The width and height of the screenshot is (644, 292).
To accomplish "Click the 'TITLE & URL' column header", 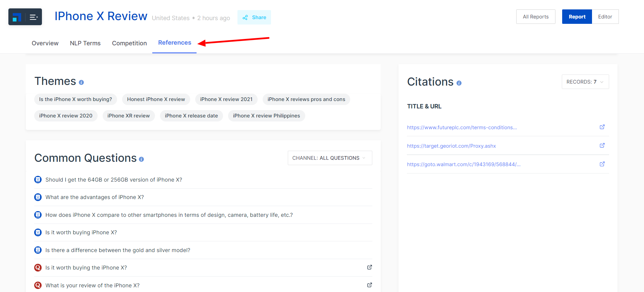I will pyautogui.click(x=424, y=106).
